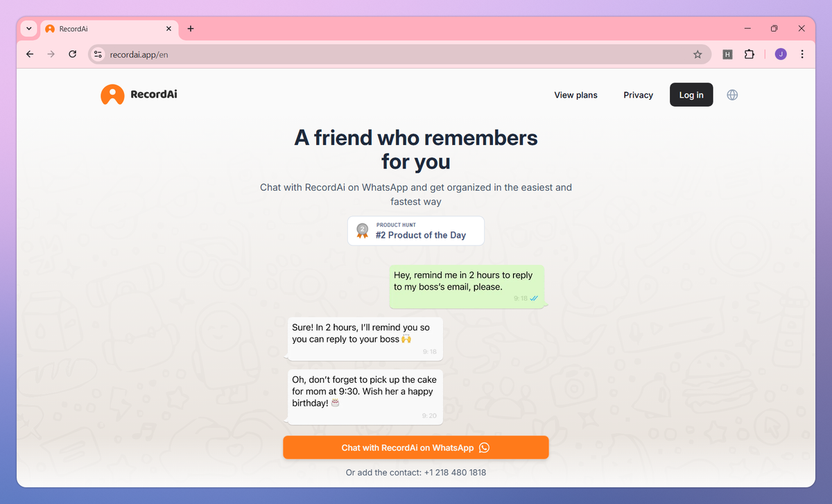View site information icon in address bar
The width and height of the screenshot is (832, 504).
click(98, 54)
